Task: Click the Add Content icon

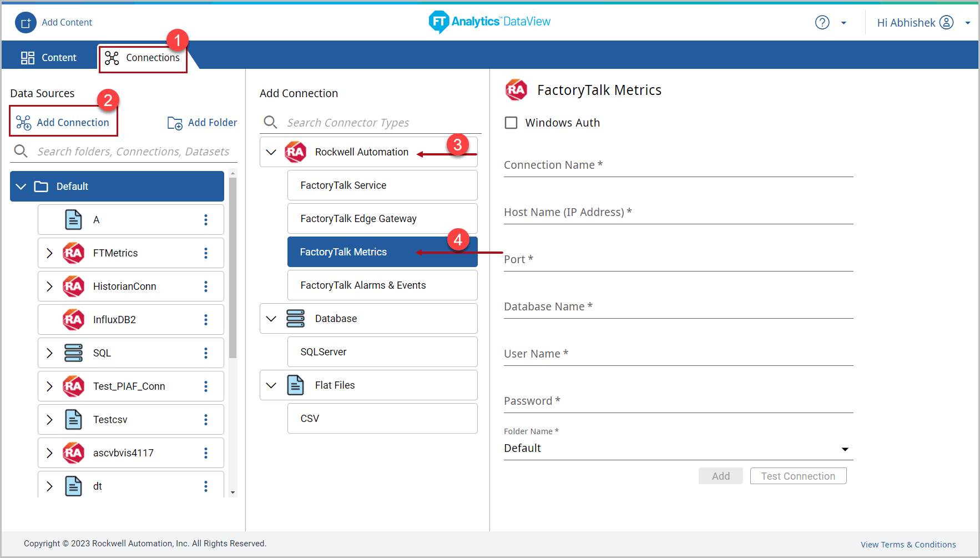Action: tap(26, 23)
